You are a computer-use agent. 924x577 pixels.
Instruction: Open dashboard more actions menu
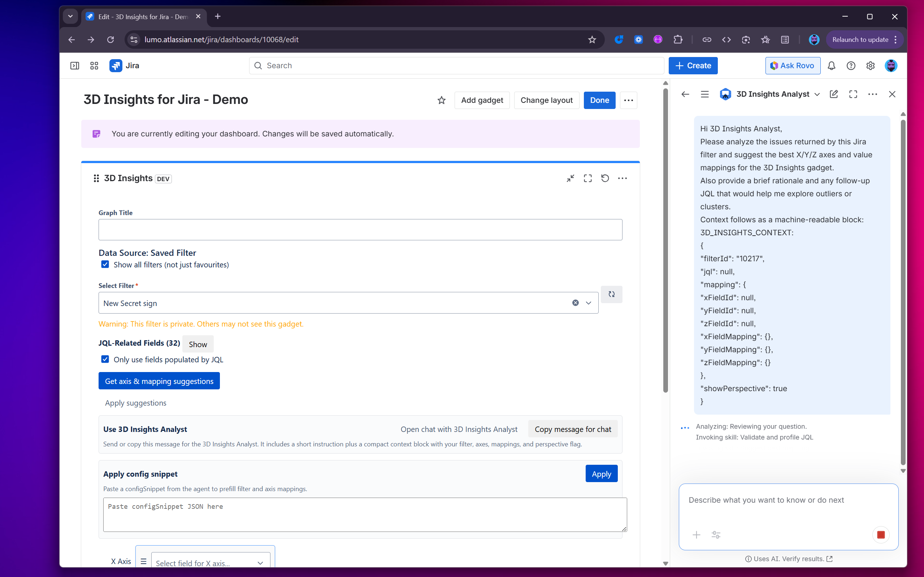point(629,100)
